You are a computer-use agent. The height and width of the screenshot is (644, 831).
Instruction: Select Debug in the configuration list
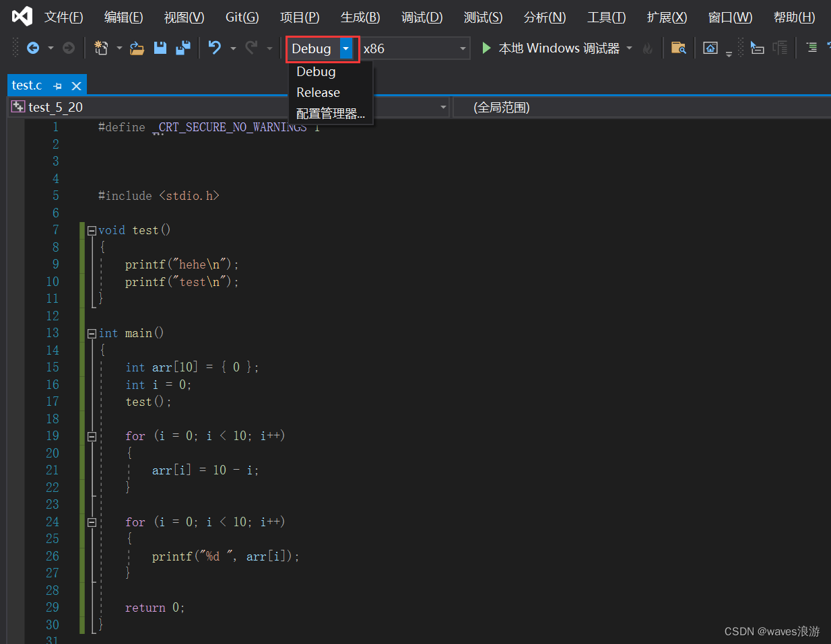point(331,71)
